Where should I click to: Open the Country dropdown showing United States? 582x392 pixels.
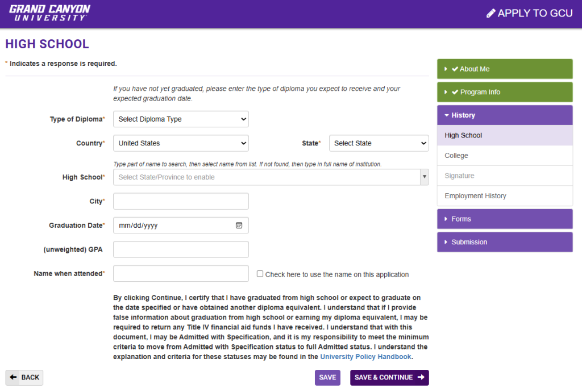(181, 143)
